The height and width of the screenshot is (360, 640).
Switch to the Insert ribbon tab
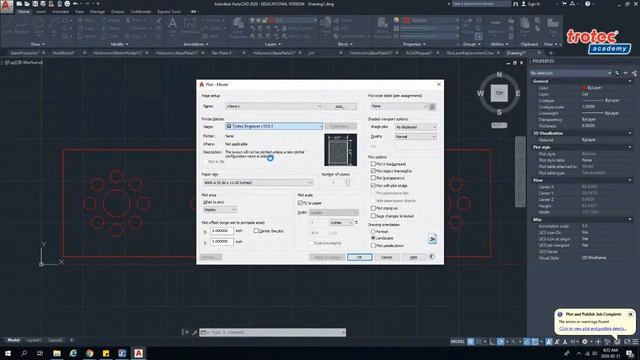[x=41, y=12]
